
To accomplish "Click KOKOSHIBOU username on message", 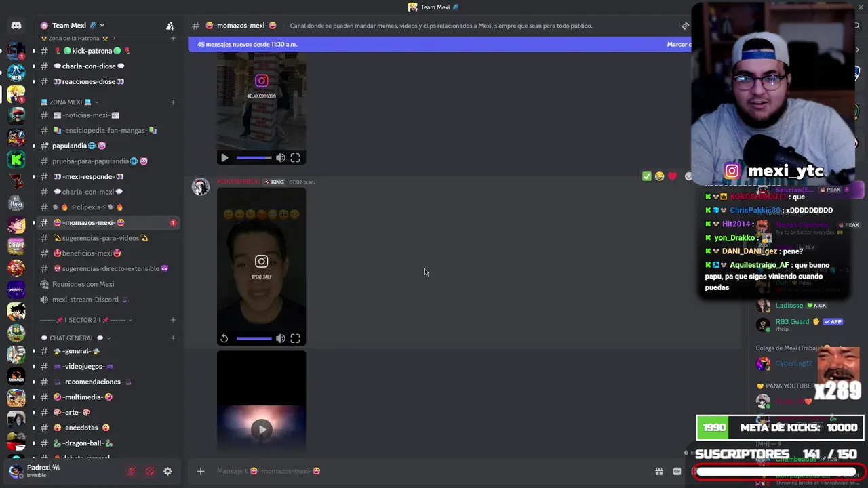I will [x=238, y=182].
